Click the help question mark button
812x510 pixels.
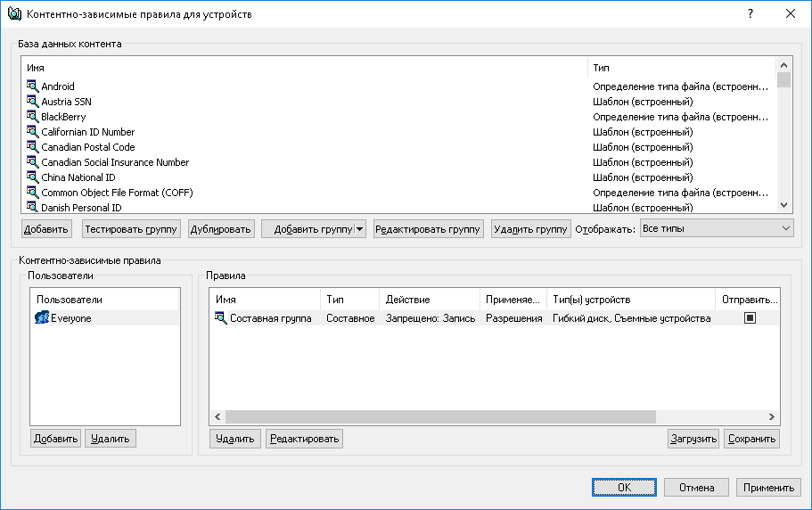tap(750, 13)
